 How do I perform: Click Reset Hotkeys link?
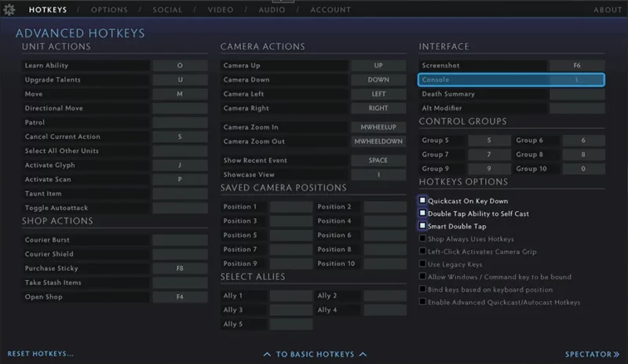[x=41, y=354]
